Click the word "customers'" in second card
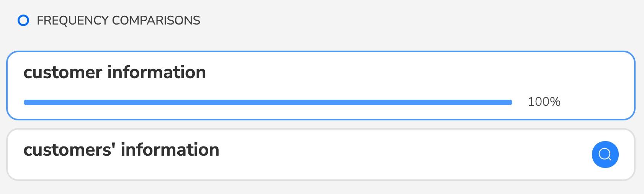Screen dimensions: 644x194 70,150
